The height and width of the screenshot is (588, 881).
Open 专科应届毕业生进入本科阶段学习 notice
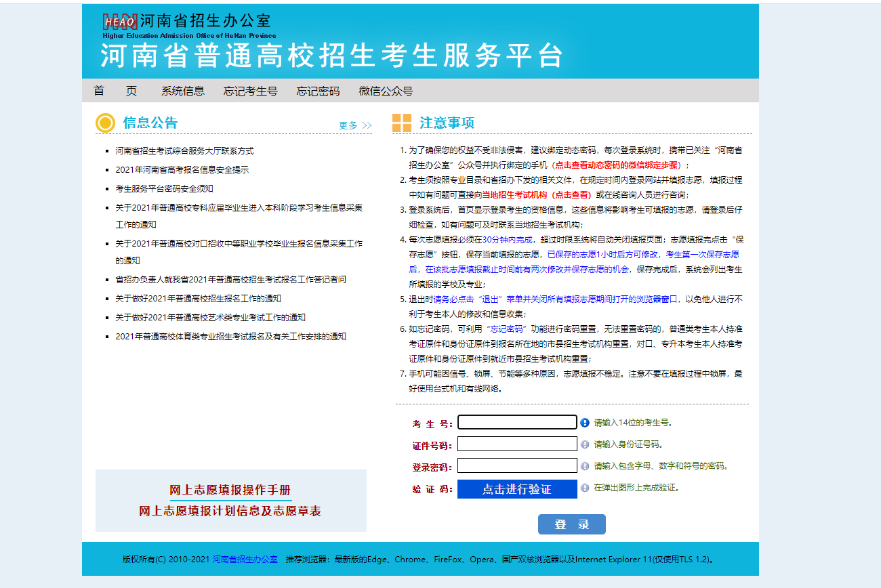click(x=239, y=216)
